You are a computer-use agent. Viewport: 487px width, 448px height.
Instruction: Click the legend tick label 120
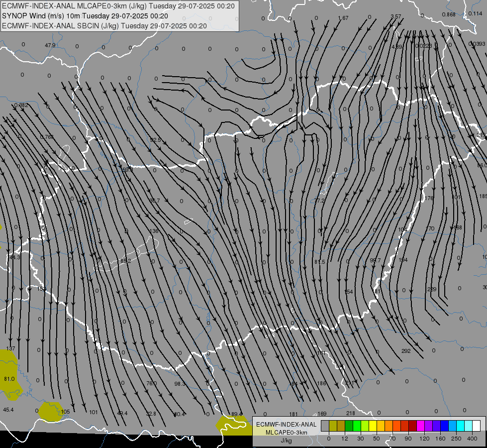[424, 439]
